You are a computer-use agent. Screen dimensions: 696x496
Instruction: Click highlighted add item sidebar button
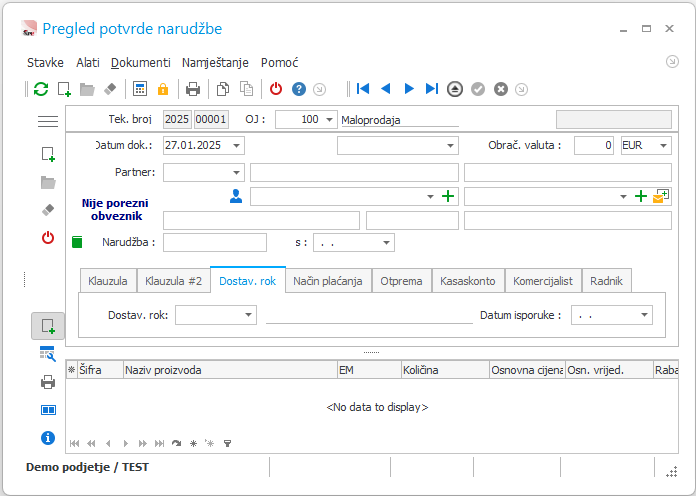click(x=48, y=326)
